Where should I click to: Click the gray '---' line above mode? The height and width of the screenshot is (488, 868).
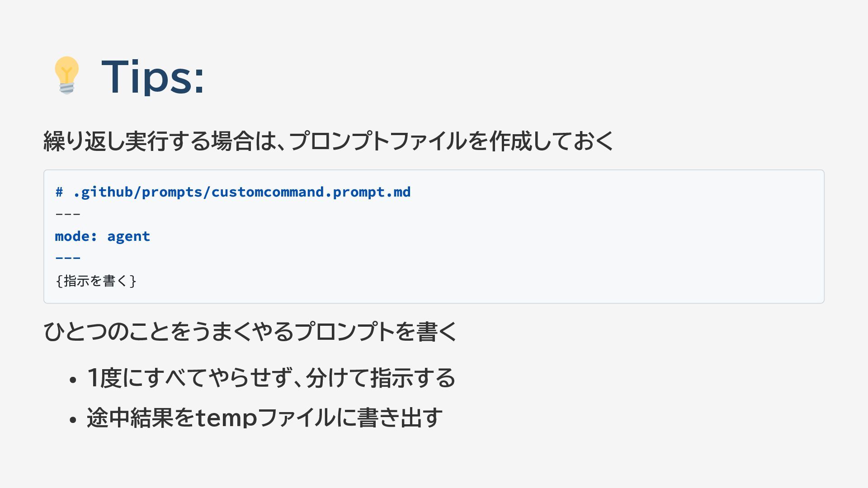[x=68, y=214]
